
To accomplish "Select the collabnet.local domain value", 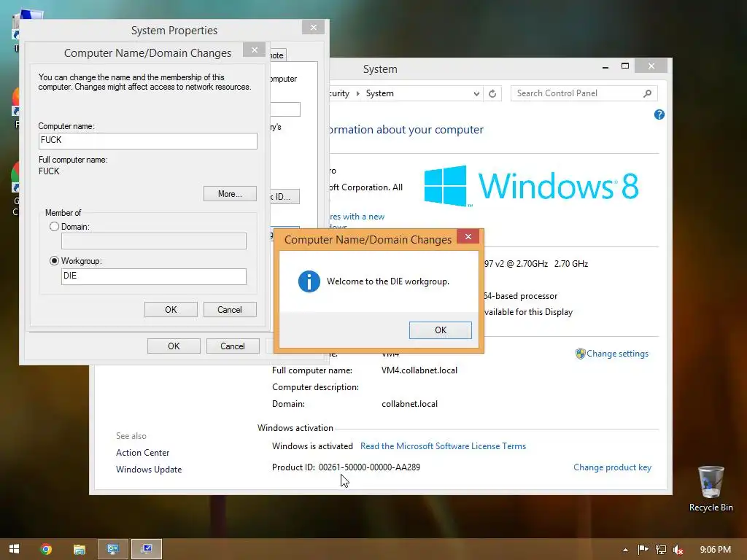I will [409, 404].
